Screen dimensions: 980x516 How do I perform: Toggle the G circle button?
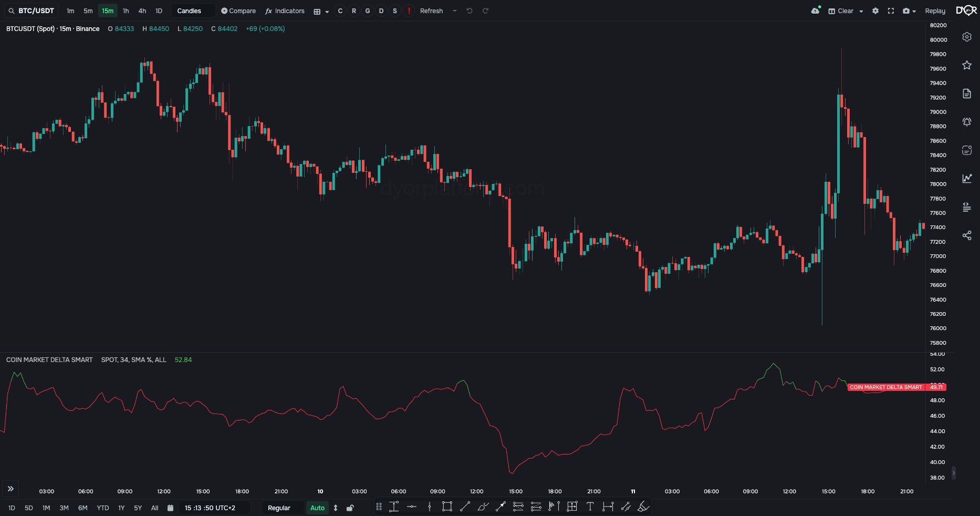pos(368,11)
